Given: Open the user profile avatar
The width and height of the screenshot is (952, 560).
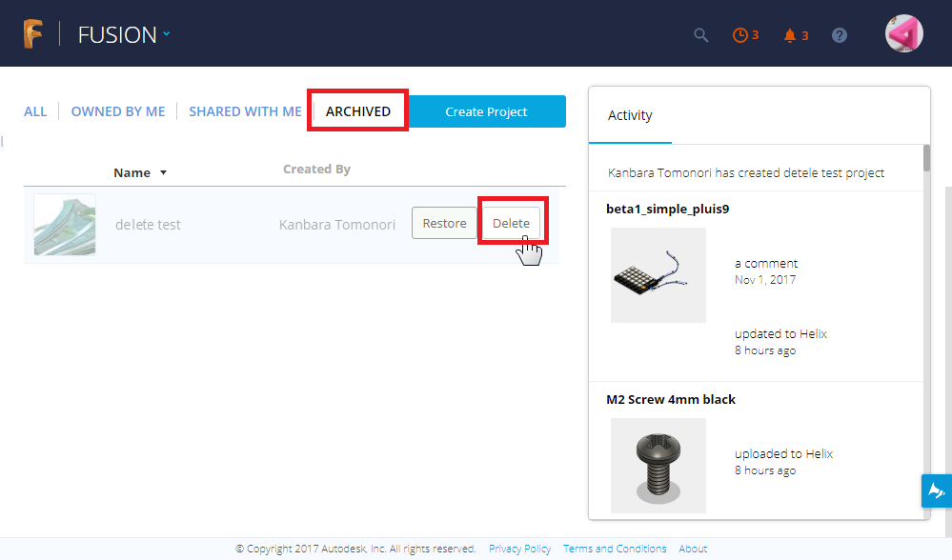Looking at the screenshot, I should coord(904,33).
